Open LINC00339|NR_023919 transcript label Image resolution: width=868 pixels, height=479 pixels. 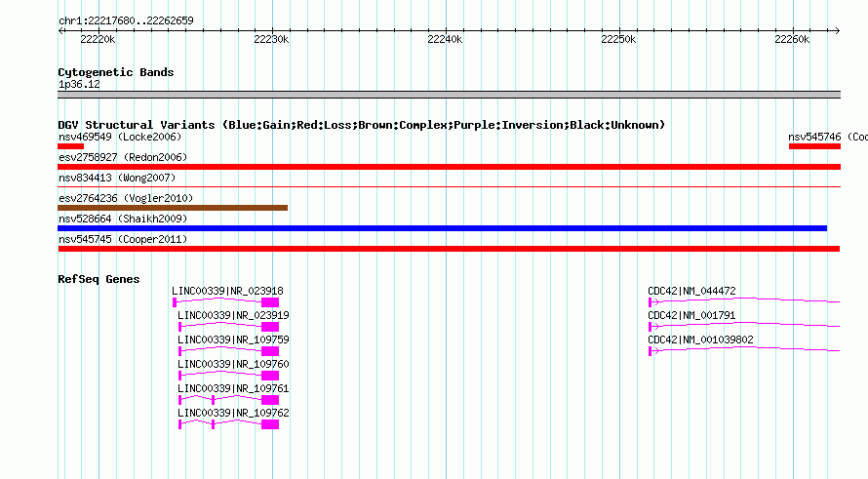[x=233, y=315]
